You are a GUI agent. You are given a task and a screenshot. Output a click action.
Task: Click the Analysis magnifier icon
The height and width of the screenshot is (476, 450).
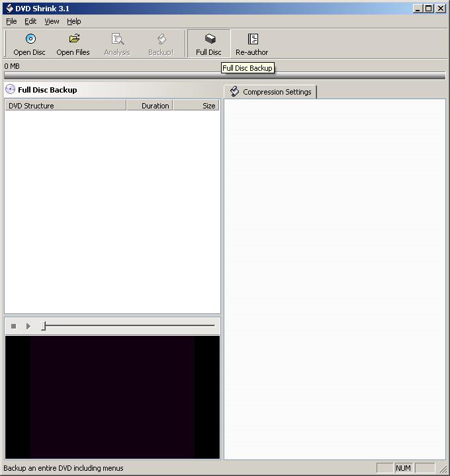tap(117, 39)
